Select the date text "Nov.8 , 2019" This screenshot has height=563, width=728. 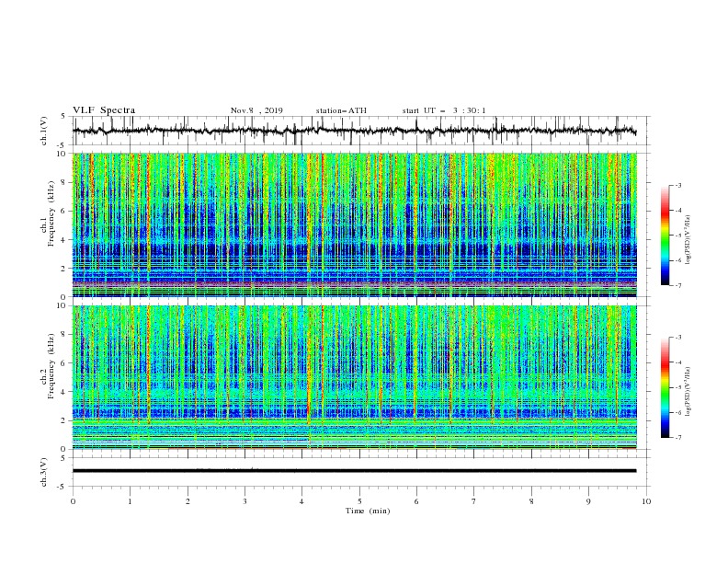tap(256, 110)
